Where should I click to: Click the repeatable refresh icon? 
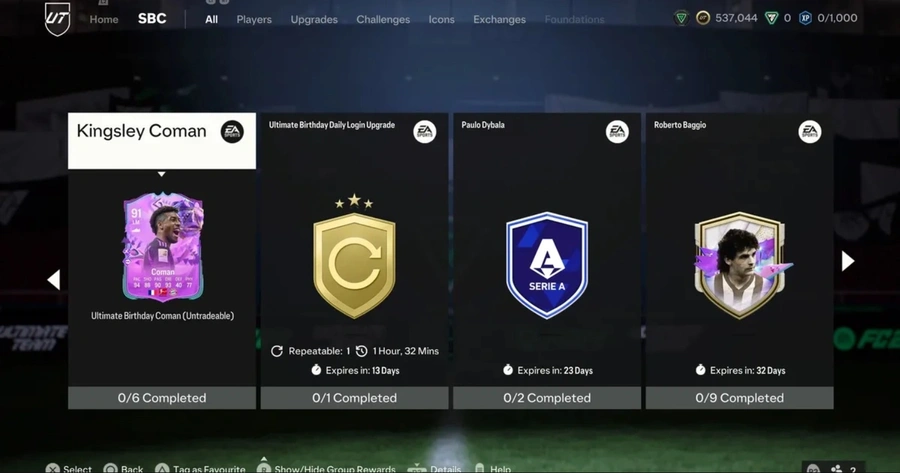point(277,351)
